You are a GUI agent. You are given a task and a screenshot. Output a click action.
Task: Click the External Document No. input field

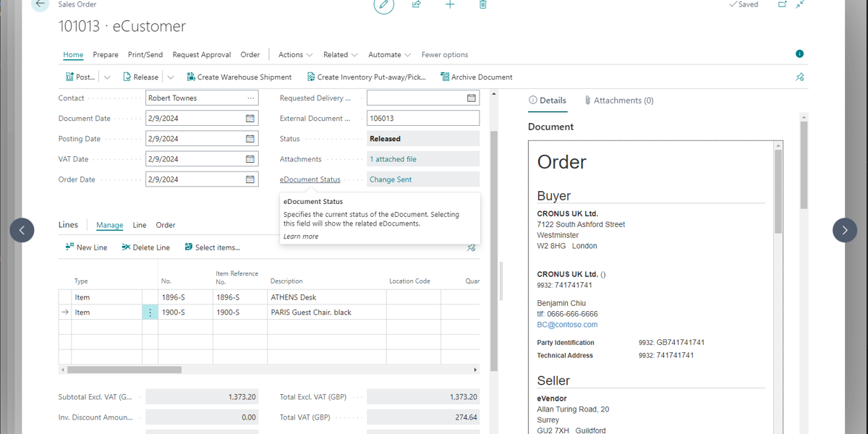tap(422, 119)
